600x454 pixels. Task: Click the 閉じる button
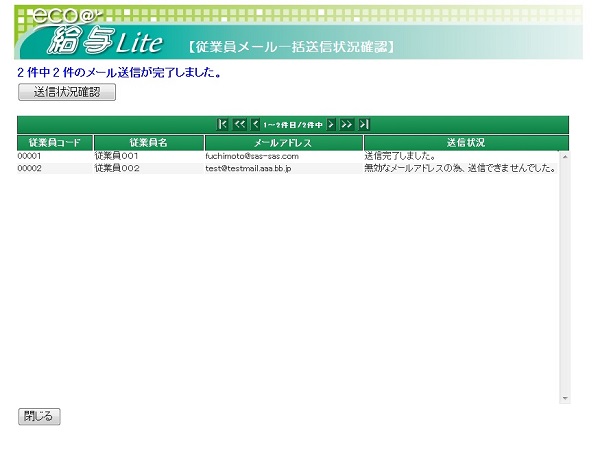(x=39, y=416)
